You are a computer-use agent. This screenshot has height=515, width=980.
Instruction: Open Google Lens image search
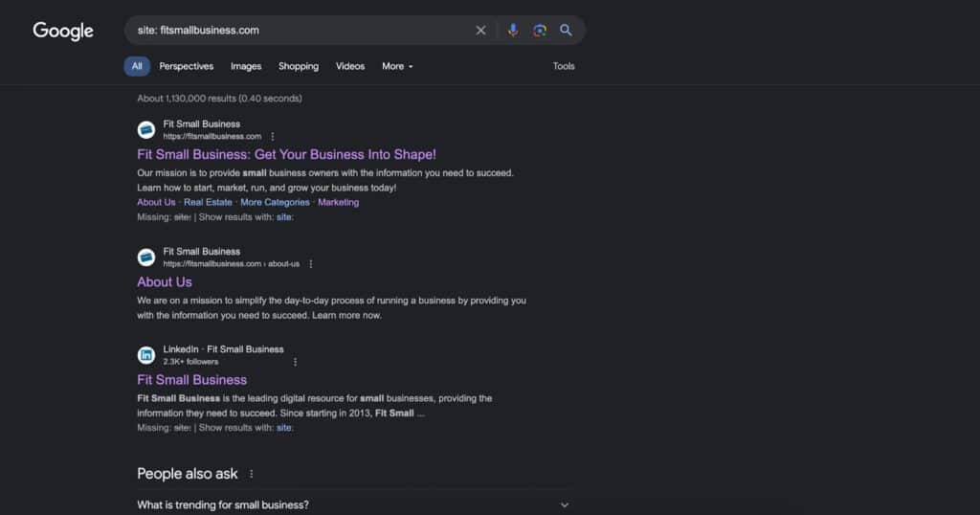point(540,31)
